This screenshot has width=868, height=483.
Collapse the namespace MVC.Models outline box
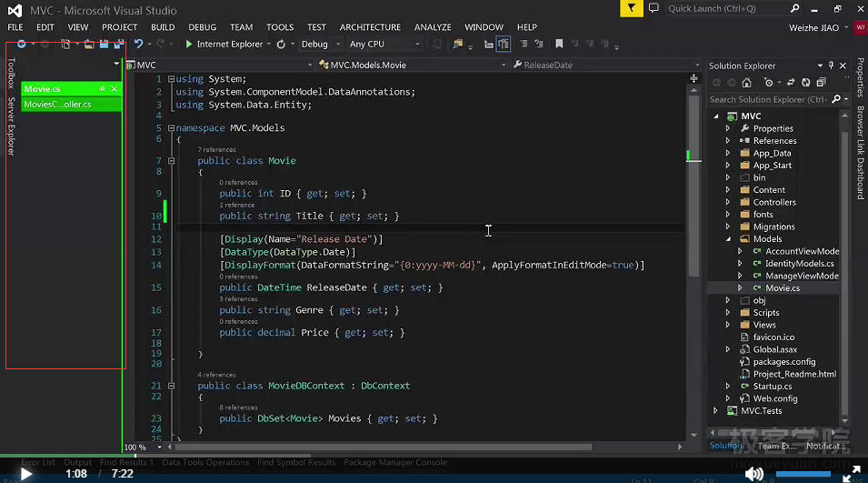[171, 128]
